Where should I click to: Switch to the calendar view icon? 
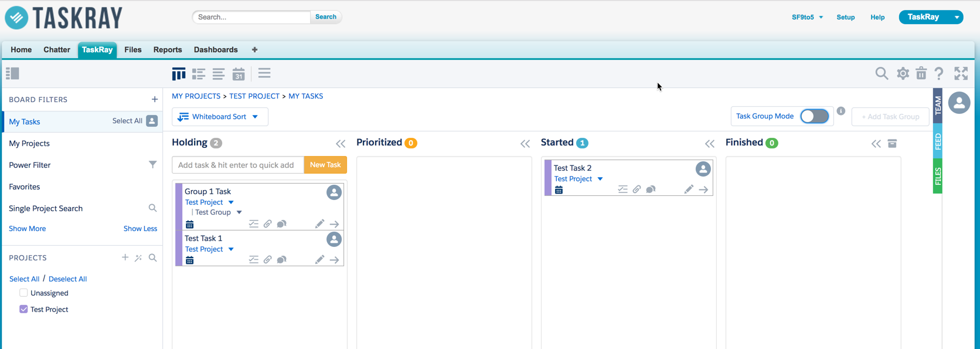click(239, 74)
